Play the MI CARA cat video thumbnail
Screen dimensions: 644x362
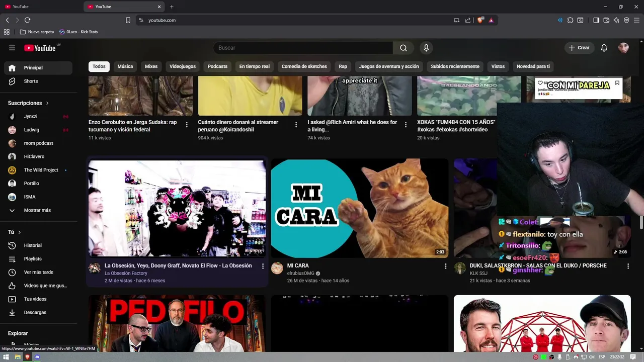tap(360, 208)
